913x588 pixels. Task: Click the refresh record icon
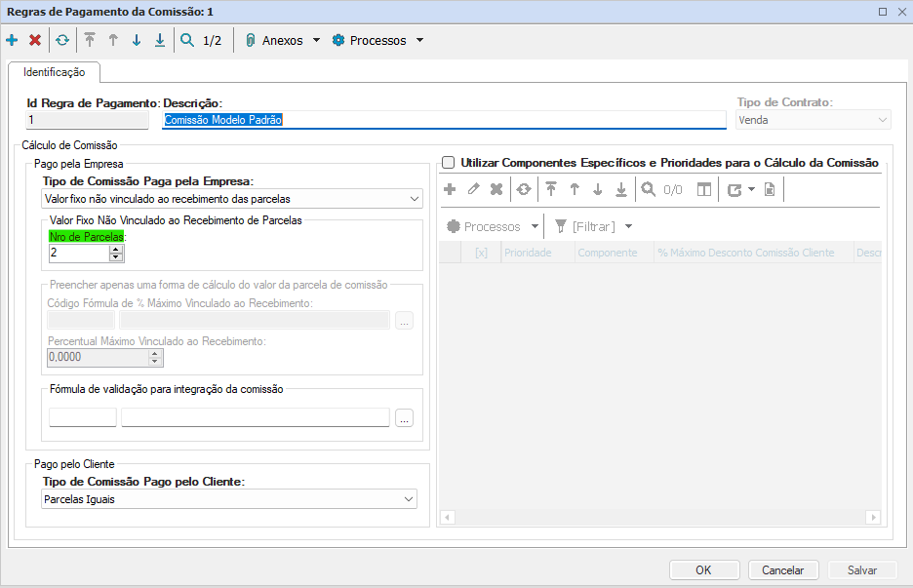62,40
